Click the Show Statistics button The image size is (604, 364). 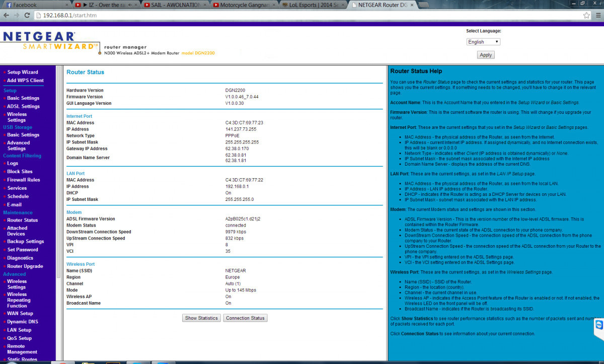point(201,318)
